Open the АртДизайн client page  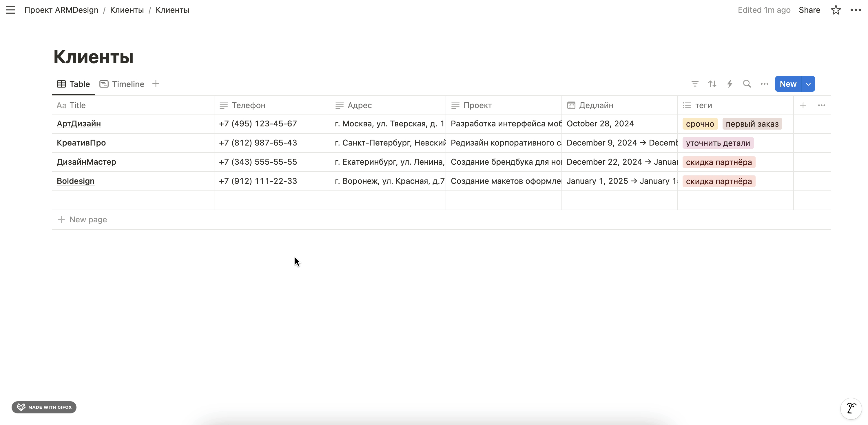[x=79, y=124]
